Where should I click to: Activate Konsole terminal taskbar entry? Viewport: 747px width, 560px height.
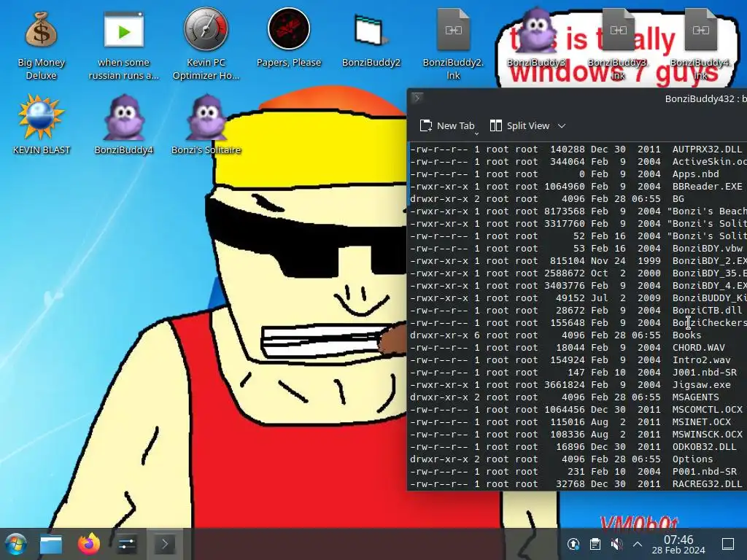(165, 544)
